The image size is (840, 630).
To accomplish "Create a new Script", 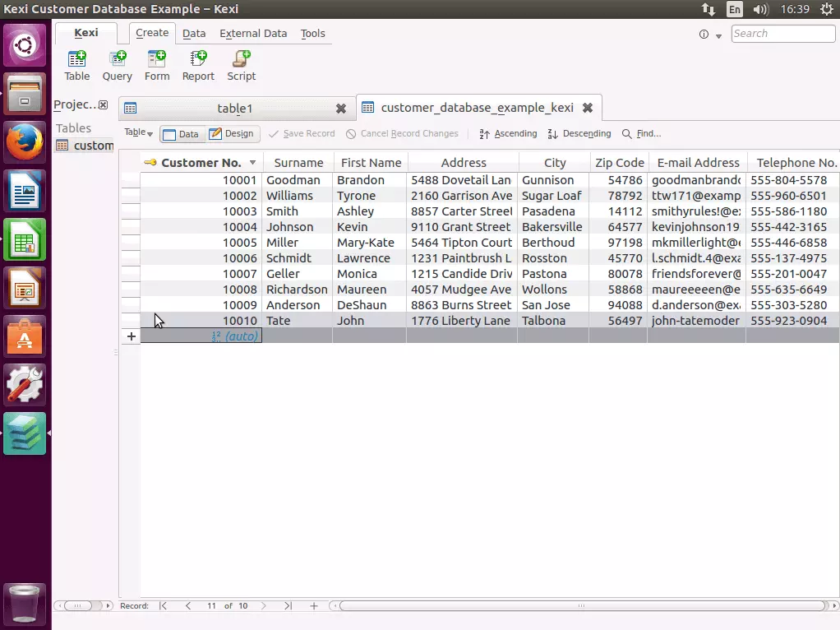I will [241, 66].
